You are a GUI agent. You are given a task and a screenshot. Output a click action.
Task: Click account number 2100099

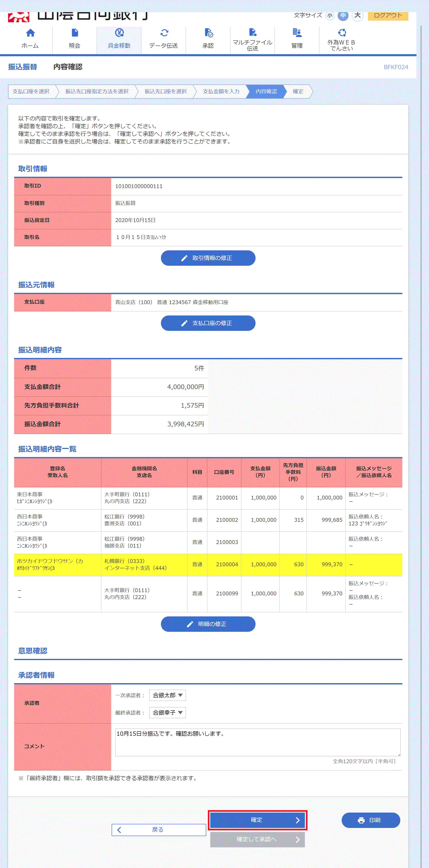(227, 594)
